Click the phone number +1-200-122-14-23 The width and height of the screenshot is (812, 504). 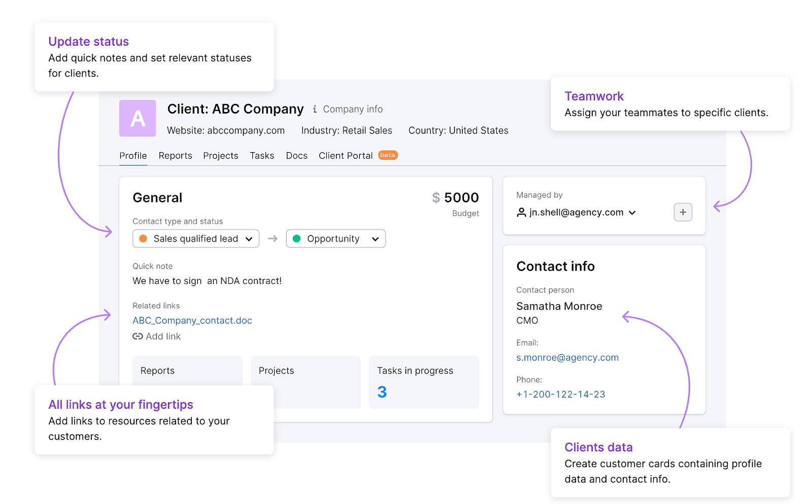[x=560, y=394]
